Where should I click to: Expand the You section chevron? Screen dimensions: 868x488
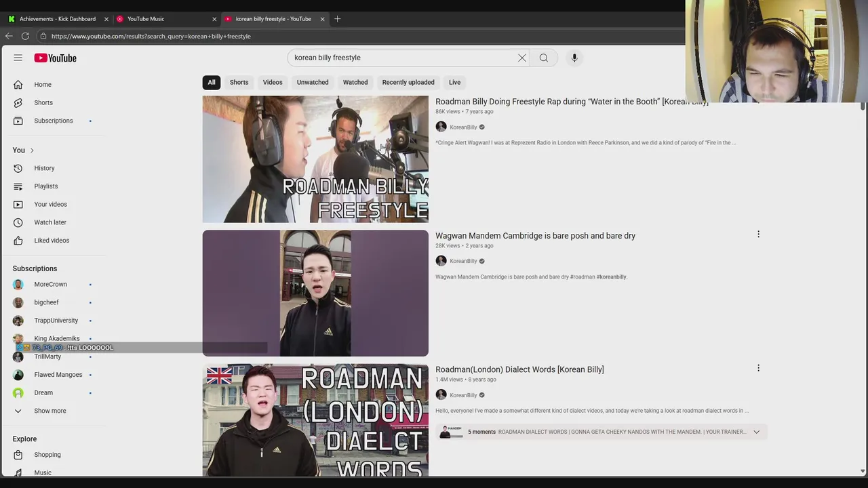[x=32, y=150]
